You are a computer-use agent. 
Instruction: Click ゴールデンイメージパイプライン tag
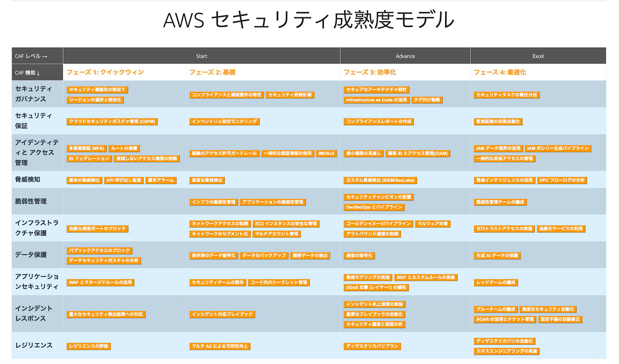pos(379,224)
